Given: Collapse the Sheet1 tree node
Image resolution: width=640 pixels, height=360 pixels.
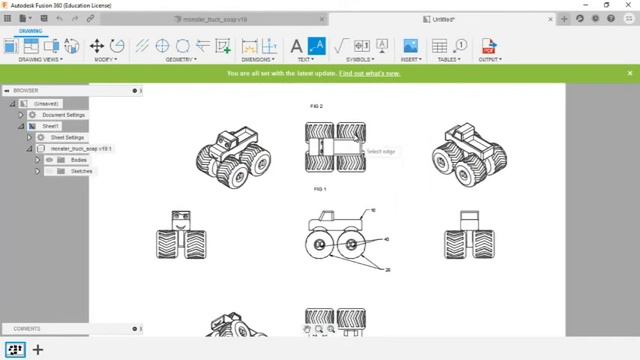Looking at the screenshot, I should tap(21, 126).
